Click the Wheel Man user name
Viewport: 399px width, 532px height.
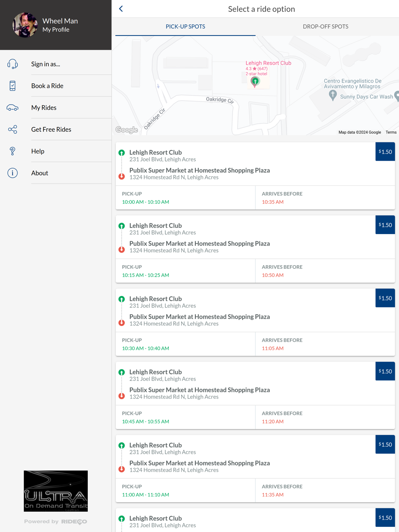60,21
